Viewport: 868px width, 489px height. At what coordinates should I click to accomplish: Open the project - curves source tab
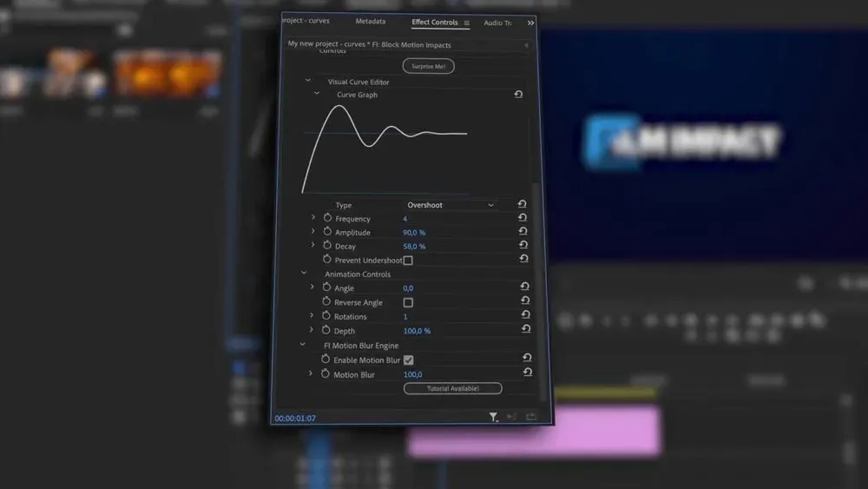coord(306,21)
